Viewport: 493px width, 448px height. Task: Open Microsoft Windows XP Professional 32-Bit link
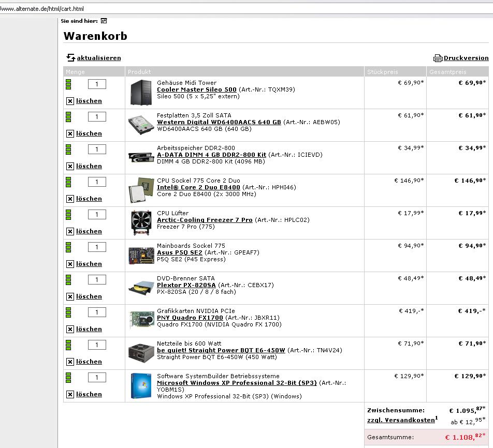click(x=237, y=383)
